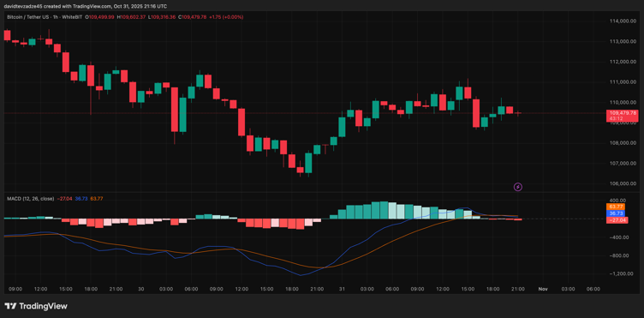
Task: Click the header text created with TradingView.com
Action: (77, 6)
